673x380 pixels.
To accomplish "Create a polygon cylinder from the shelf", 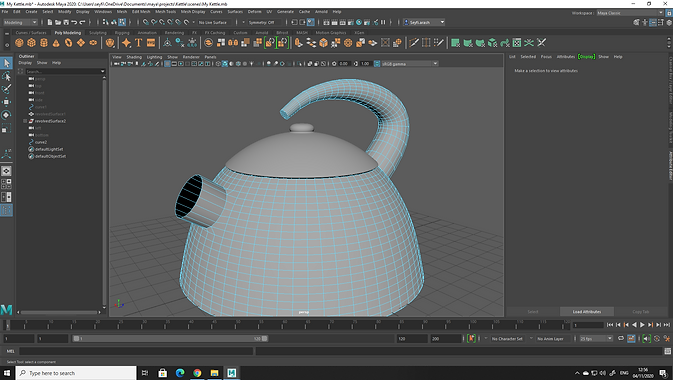I will click(44, 43).
